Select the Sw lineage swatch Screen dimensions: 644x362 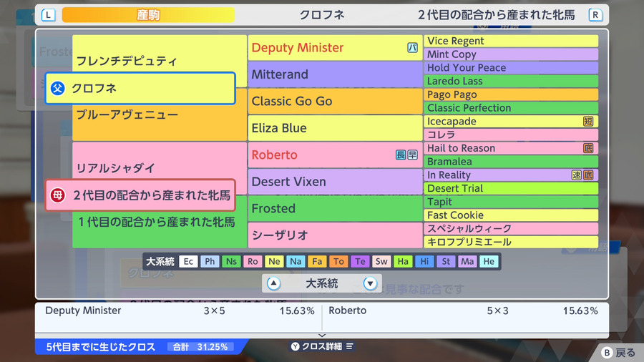[381, 261]
